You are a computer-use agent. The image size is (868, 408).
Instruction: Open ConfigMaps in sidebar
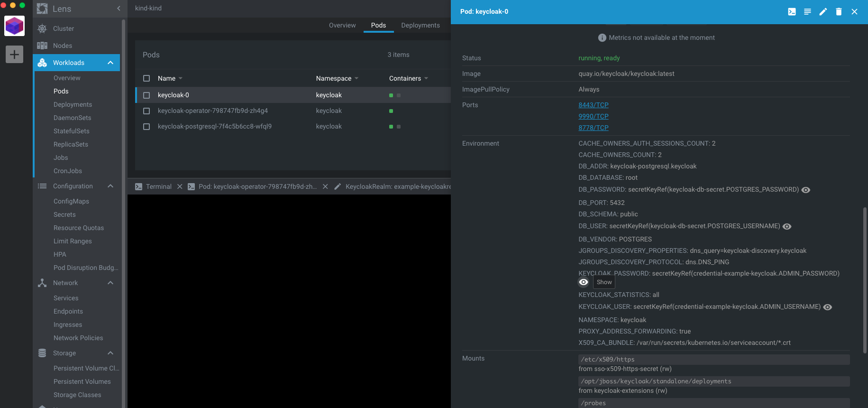tap(71, 201)
